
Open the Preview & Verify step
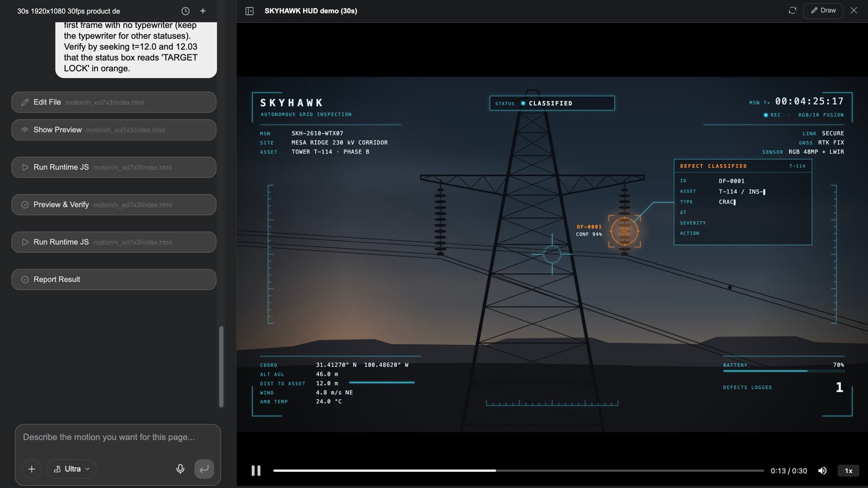pos(114,204)
